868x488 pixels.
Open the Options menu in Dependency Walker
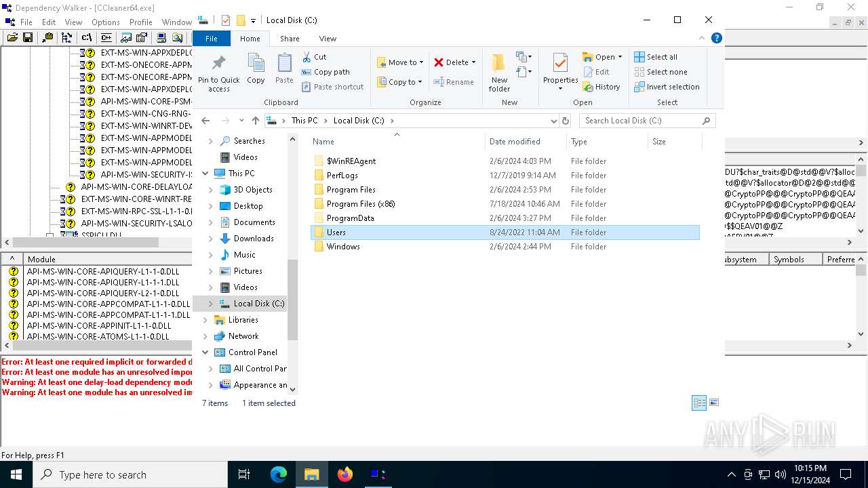[x=106, y=22]
